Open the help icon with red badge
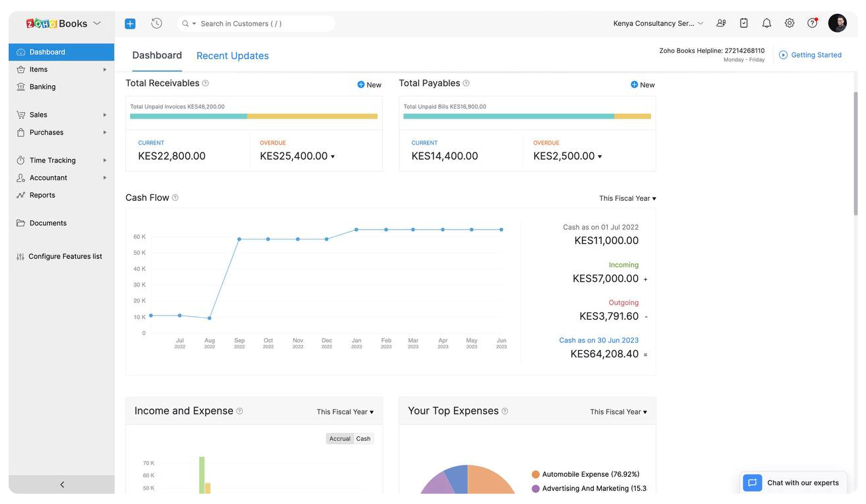 point(812,23)
